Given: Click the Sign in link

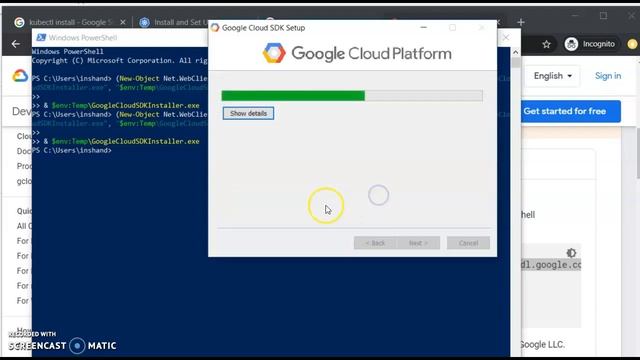Looking at the screenshot, I should point(608,76).
